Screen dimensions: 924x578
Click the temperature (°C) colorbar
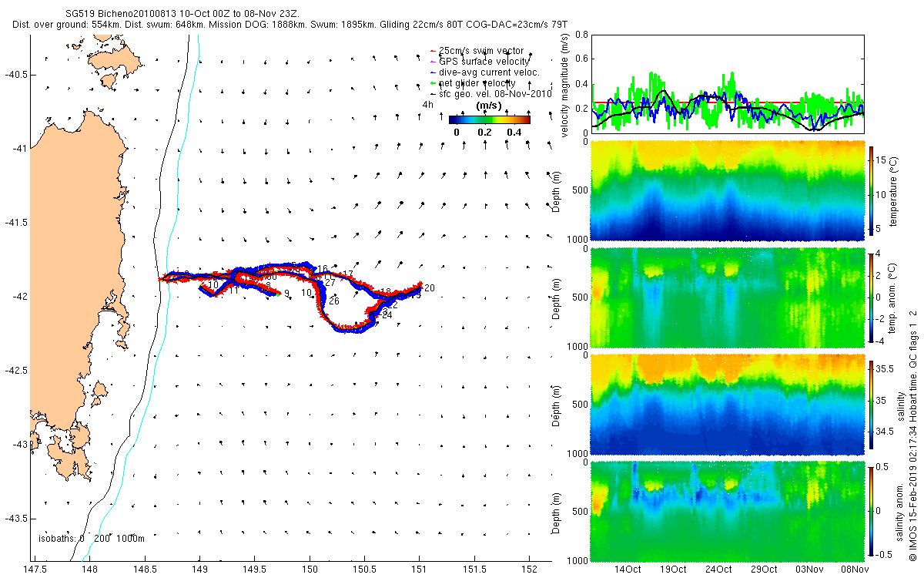873,192
